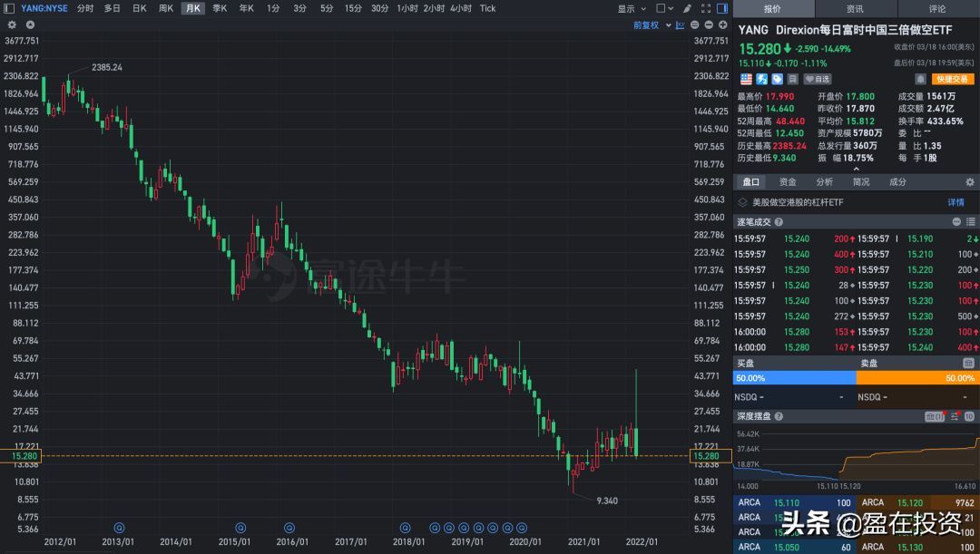This screenshot has width=980, height=554.
Task: Click the blue 买盘 buy ratio bar
Action: click(795, 377)
